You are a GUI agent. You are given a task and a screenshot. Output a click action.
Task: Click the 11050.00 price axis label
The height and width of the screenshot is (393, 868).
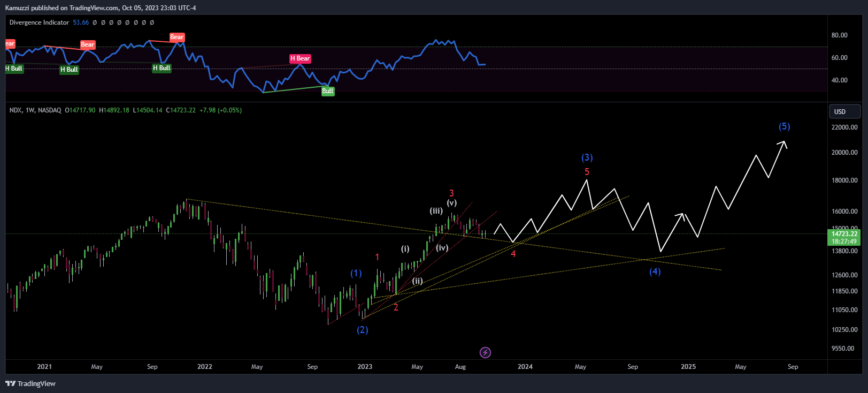click(x=844, y=310)
